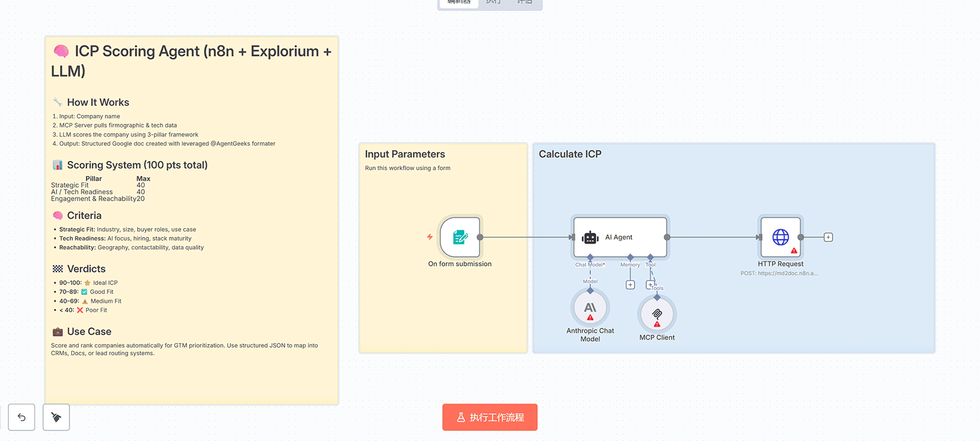Click the 执行工作流程 button
980x441 pixels.
[490, 417]
